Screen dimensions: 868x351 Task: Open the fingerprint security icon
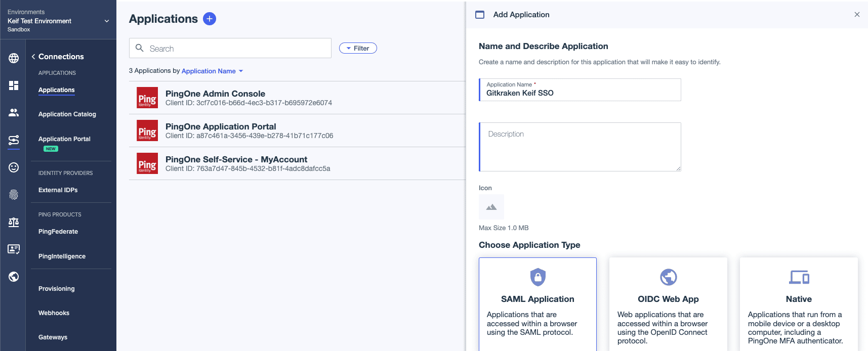pyautogui.click(x=14, y=195)
